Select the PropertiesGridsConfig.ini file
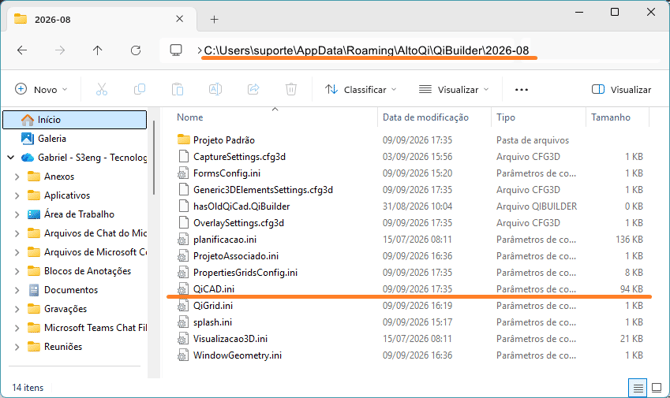Screen dimensions: 670x398 click(x=245, y=272)
